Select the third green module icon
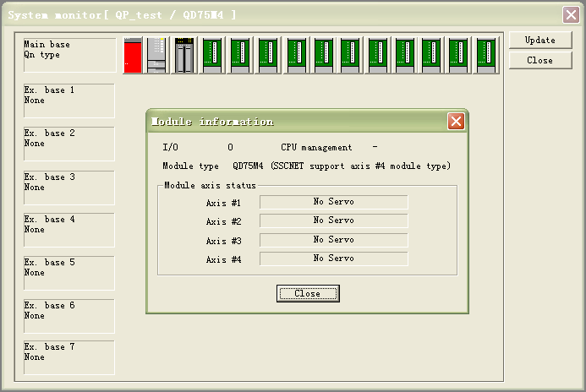Viewport: 586px width, 392px height. [267, 56]
